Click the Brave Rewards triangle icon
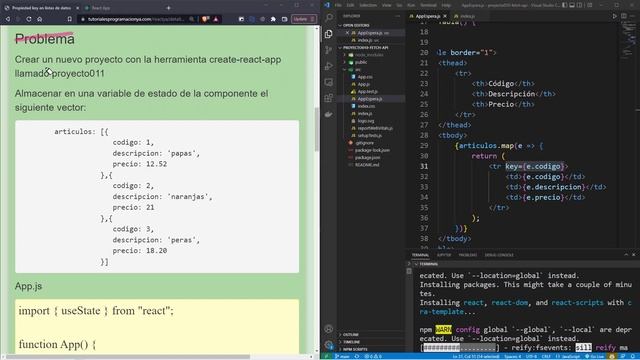The width and height of the screenshot is (640, 360). (x=216, y=19)
